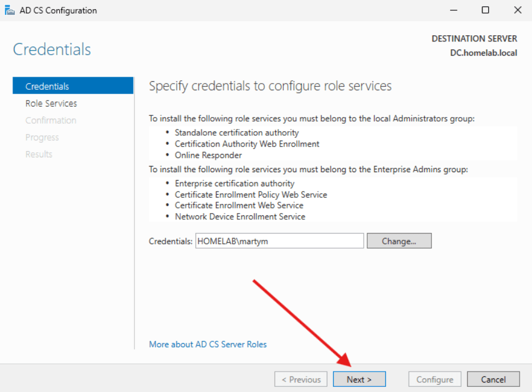The width and height of the screenshot is (532, 392).
Task: Cancel the AD CS Configuration wizard
Action: (493, 379)
